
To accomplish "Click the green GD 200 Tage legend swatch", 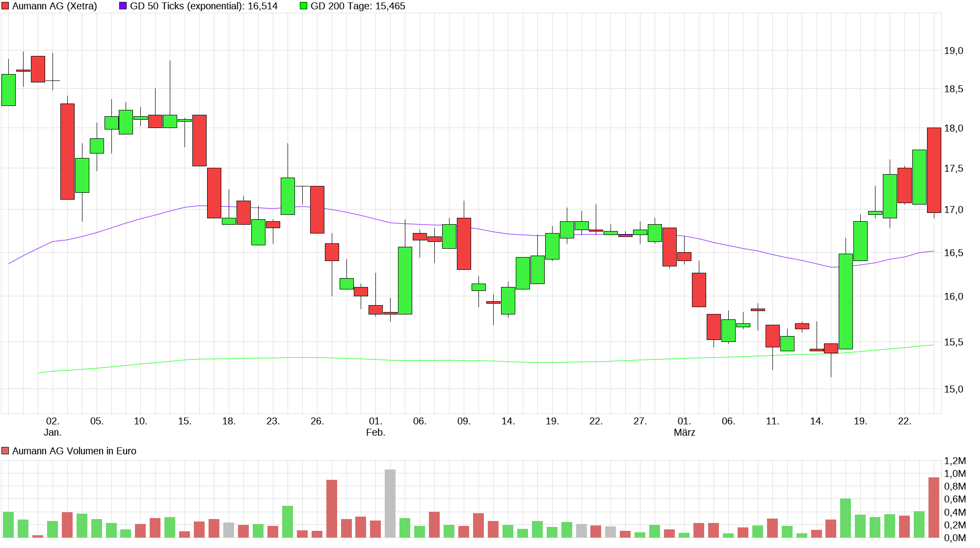I will (304, 6).
